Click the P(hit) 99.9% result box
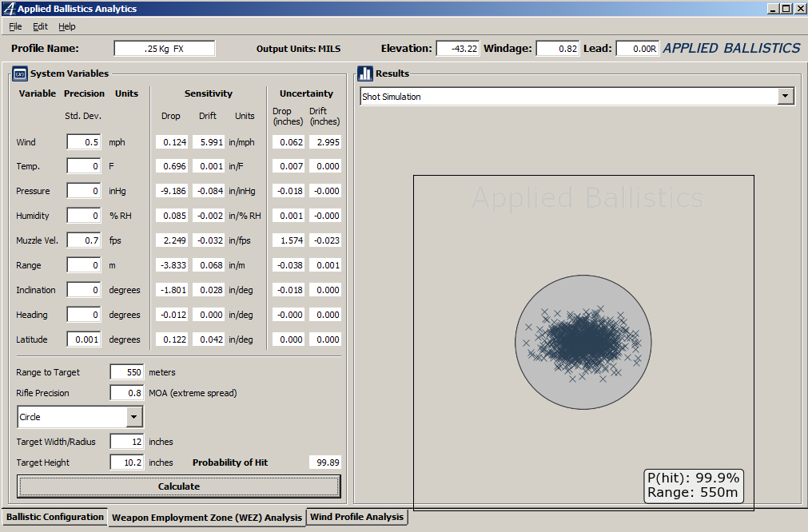Screen dimensions: 808x532 pos(693,485)
